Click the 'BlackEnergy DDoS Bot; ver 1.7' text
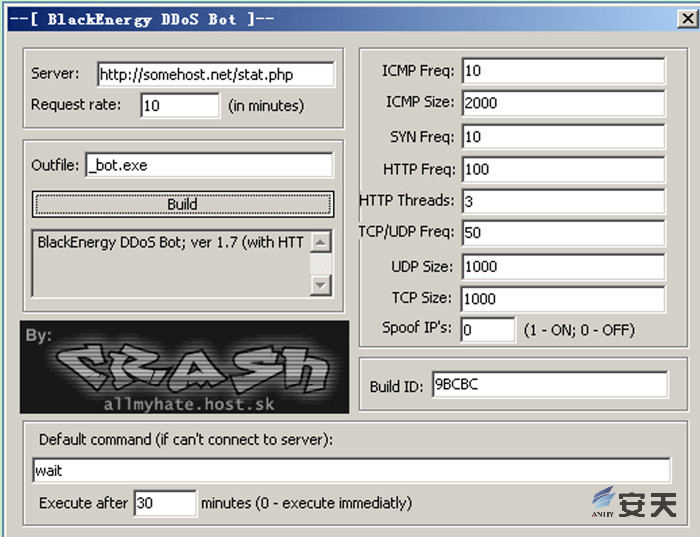Screen dimensions: 700x537 pos(138,242)
